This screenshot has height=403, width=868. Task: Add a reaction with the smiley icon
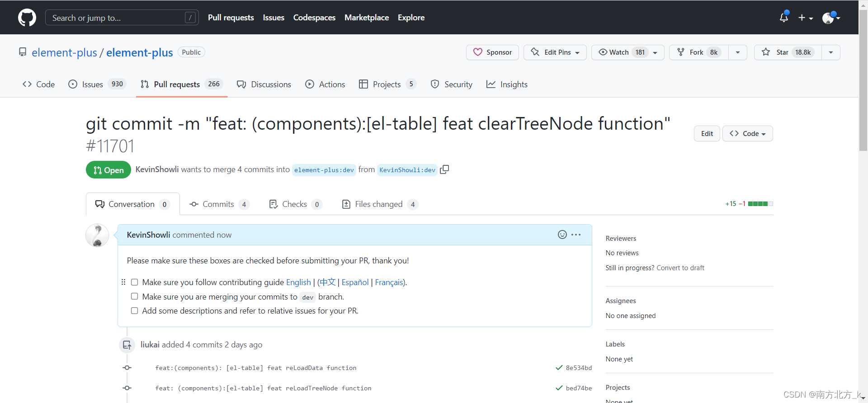(562, 234)
